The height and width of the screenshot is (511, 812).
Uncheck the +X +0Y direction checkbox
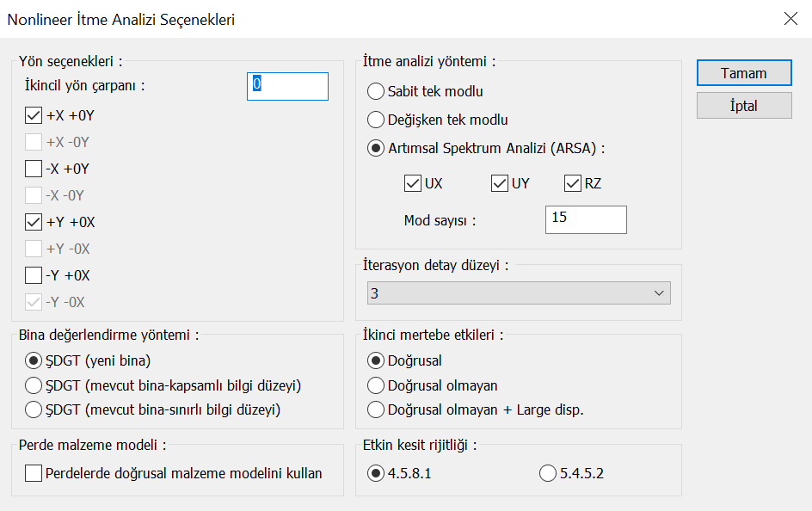[34, 115]
